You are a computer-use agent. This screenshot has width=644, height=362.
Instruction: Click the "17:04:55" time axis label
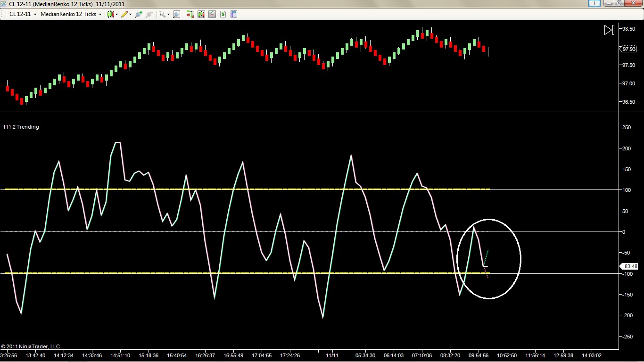(262, 355)
